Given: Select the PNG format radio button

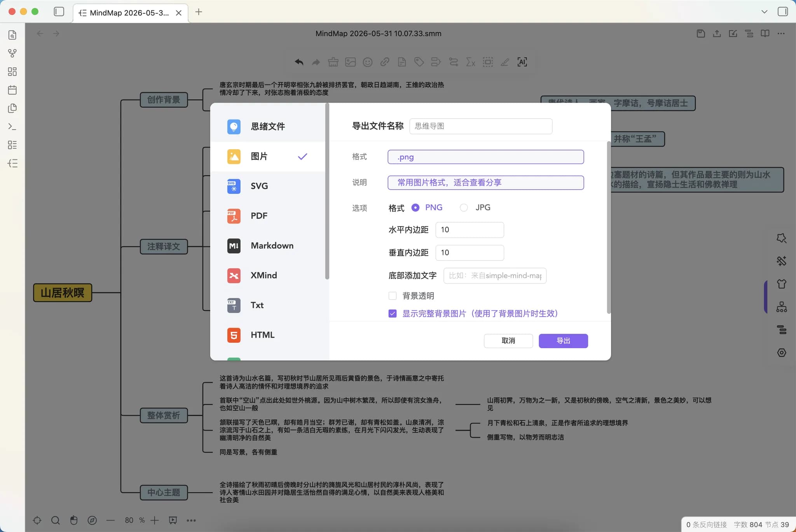Looking at the screenshot, I should point(415,208).
